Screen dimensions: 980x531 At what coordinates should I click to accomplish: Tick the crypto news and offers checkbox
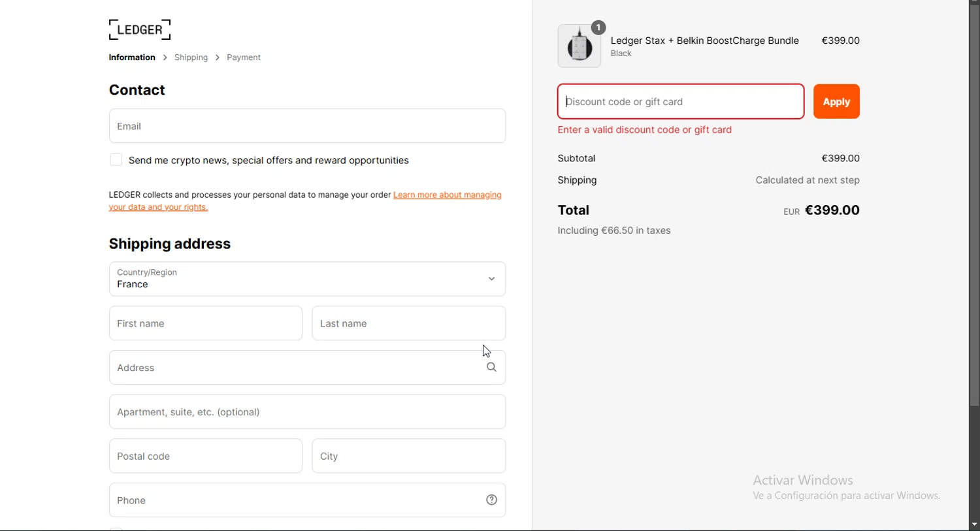pos(116,160)
